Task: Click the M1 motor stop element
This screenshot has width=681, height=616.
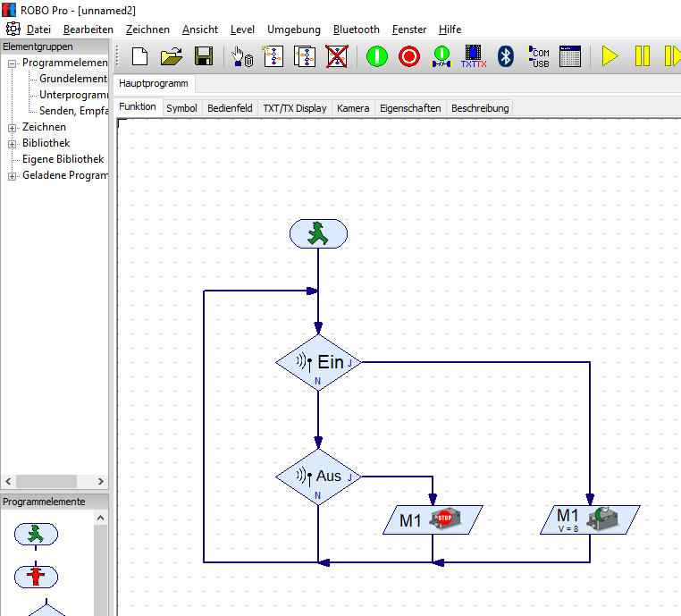Action: tap(433, 519)
